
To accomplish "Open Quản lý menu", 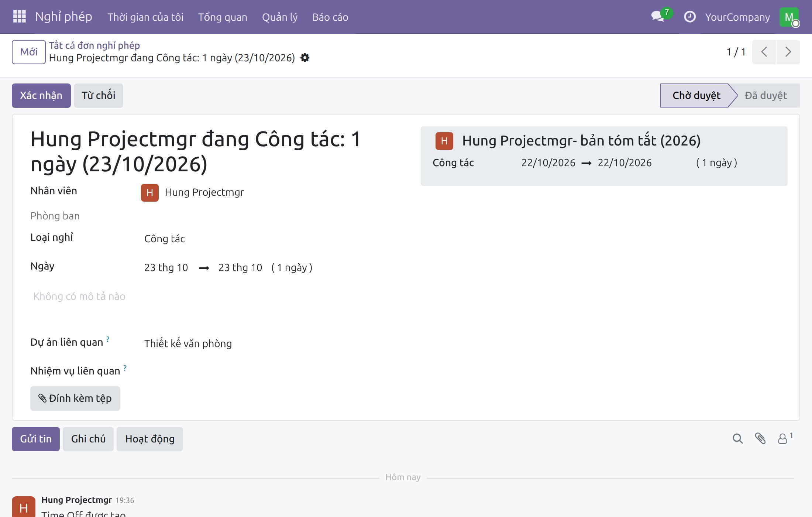I will click(x=280, y=17).
